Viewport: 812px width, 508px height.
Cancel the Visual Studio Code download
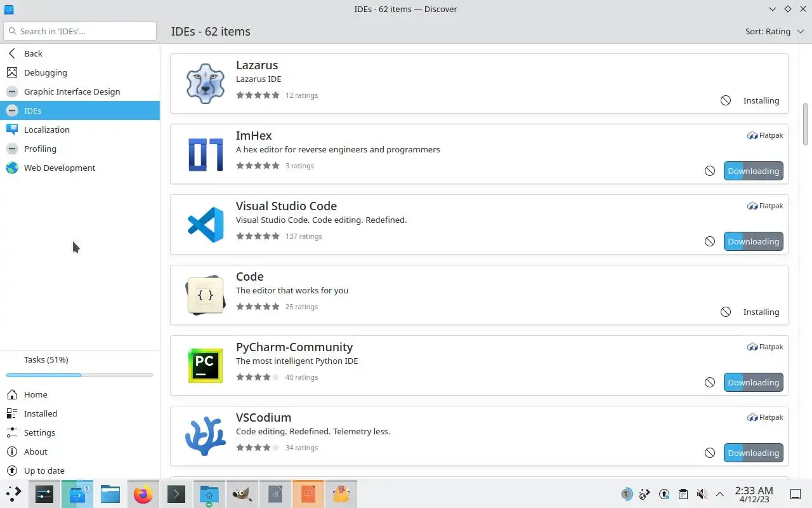[x=710, y=241]
